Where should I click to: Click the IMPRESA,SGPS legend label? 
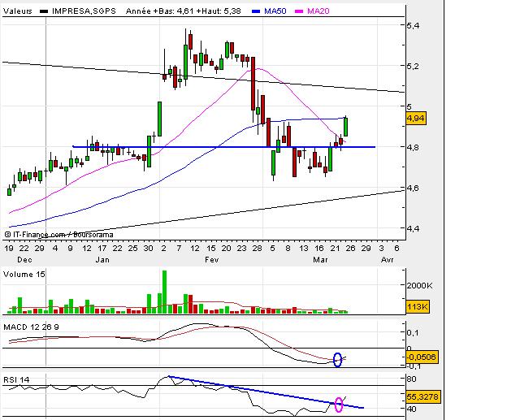coord(84,11)
